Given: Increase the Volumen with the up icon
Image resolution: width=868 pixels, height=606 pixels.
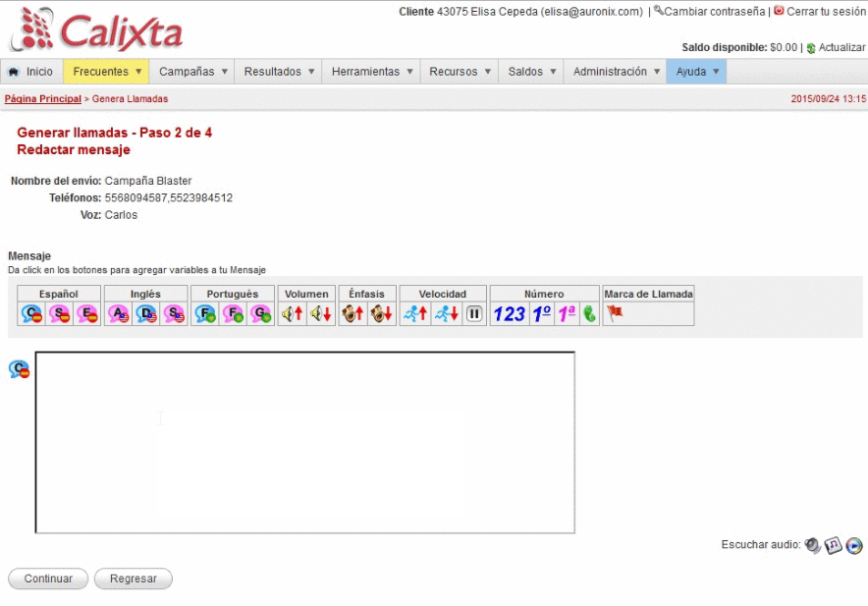Looking at the screenshot, I should [x=292, y=314].
